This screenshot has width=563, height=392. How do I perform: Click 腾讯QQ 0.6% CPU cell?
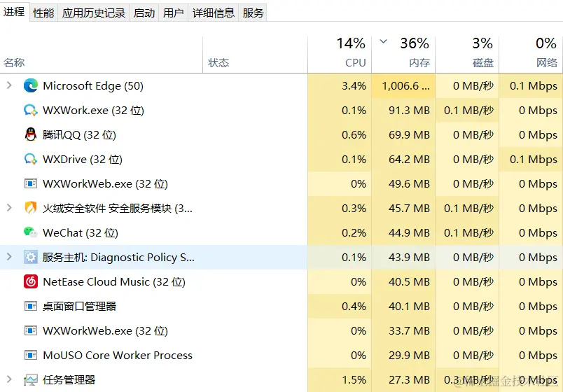340,134
